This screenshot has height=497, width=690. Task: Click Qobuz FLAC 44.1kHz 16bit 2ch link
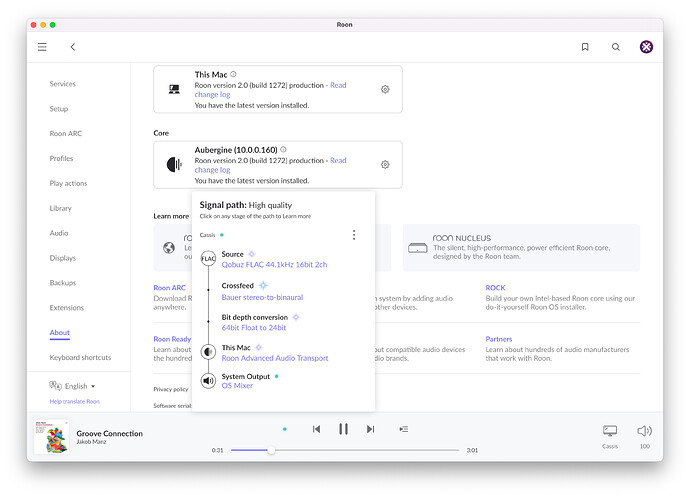pos(274,265)
